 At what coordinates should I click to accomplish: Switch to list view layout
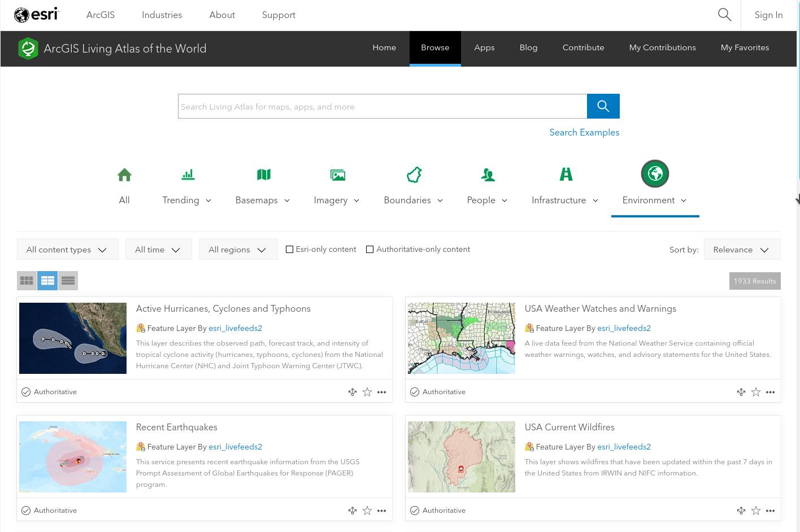click(68, 281)
